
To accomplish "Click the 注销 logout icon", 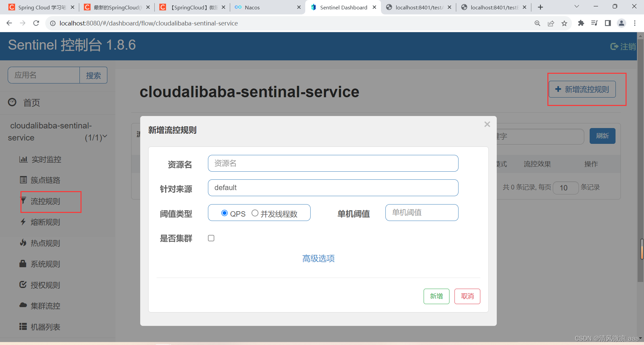I will [x=614, y=47].
